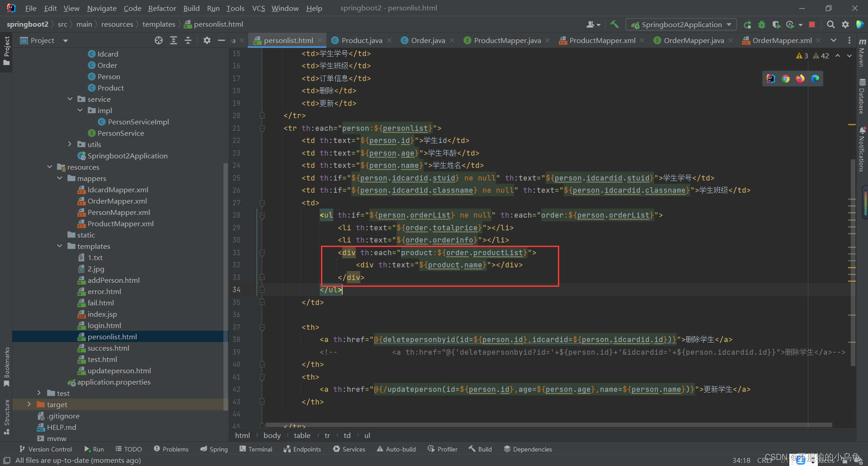Screen dimensions: 868x466
Task: Open page in Chrome browser
Action: point(786,79)
